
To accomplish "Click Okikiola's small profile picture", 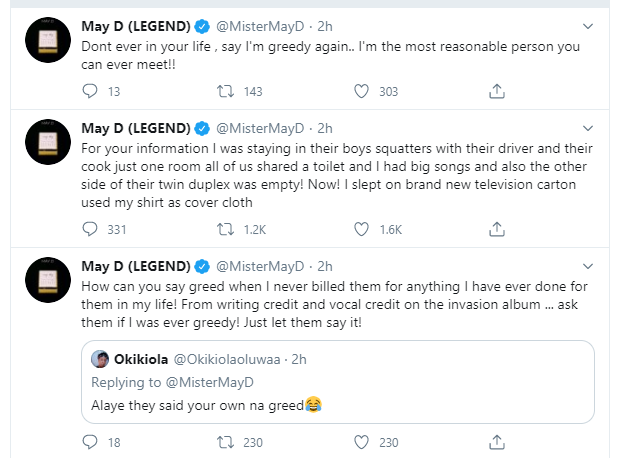I will [100, 358].
